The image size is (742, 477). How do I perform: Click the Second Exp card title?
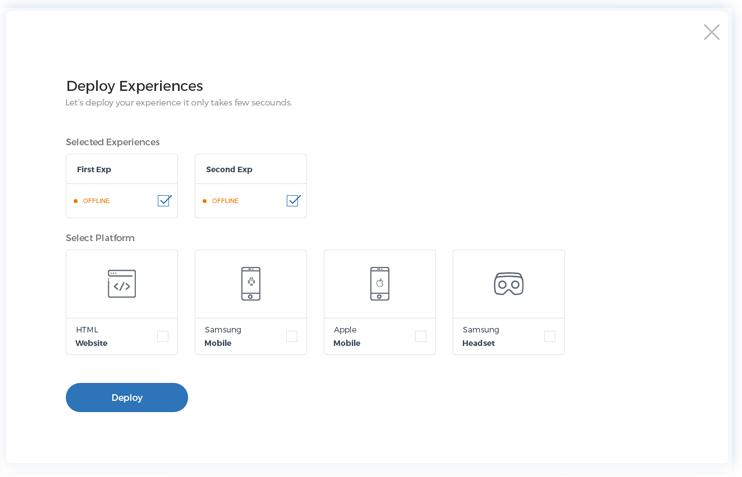pyautogui.click(x=229, y=169)
